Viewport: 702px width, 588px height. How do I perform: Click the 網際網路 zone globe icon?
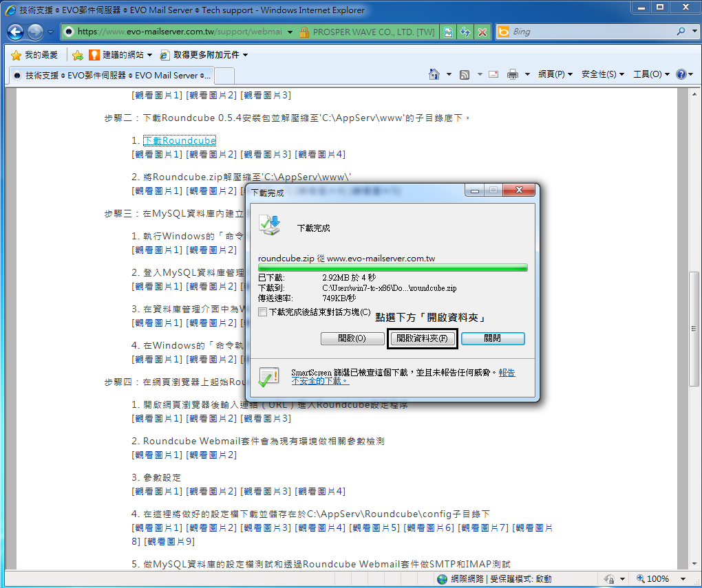pyautogui.click(x=442, y=579)
